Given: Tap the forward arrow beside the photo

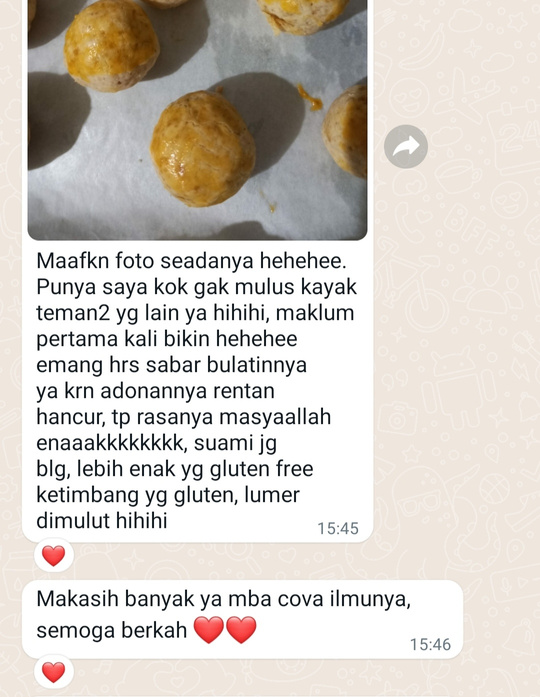Looking at the screenshot, I should tap(406, 147).
